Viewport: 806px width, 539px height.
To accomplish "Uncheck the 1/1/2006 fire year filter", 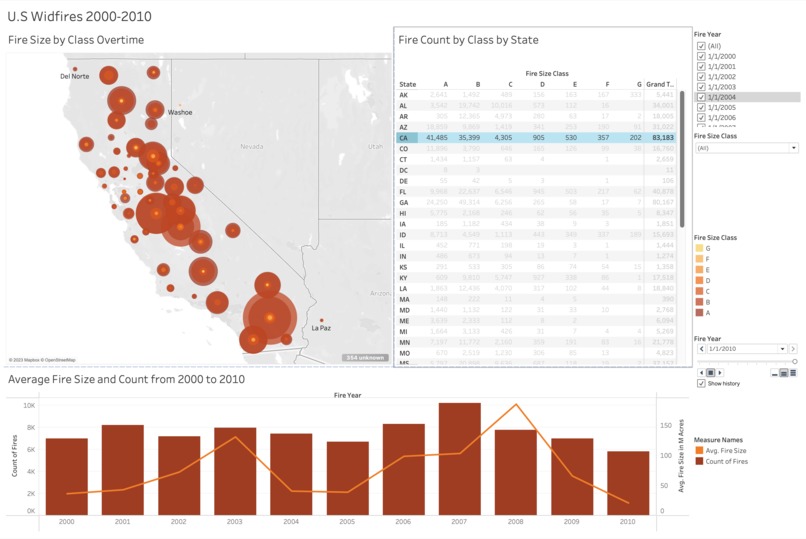I will coord(701,118).
